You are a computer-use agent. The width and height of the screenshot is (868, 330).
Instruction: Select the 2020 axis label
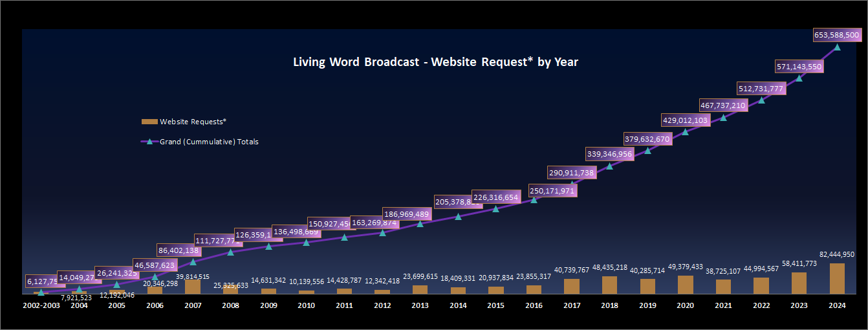point(686,305)
